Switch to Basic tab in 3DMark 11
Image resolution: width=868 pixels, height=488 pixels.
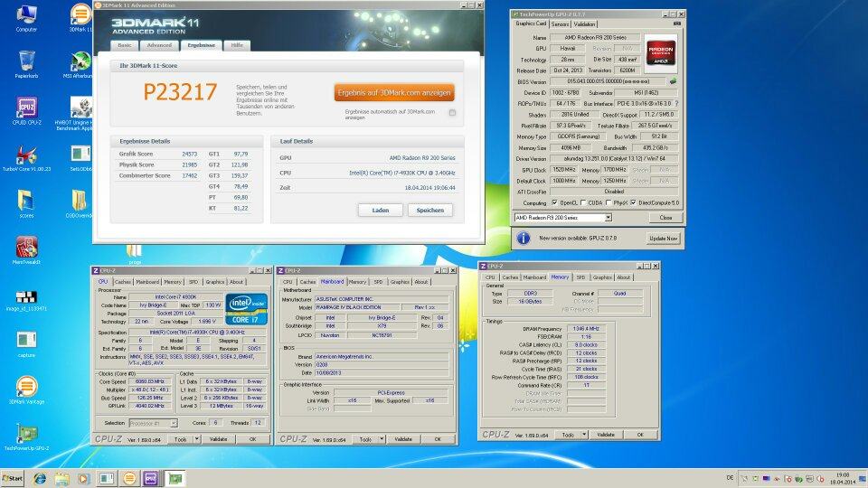pos(125,45)
